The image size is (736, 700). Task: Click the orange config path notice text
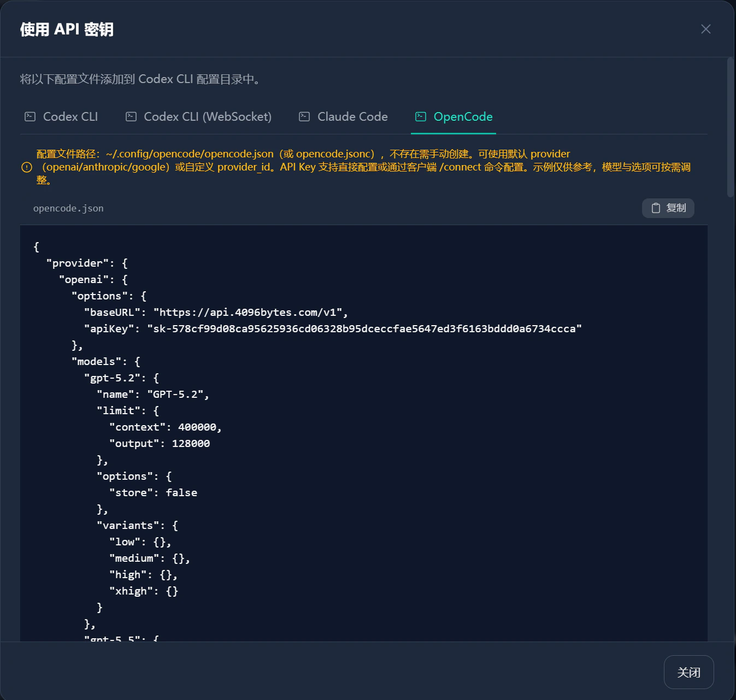[363, 167]
